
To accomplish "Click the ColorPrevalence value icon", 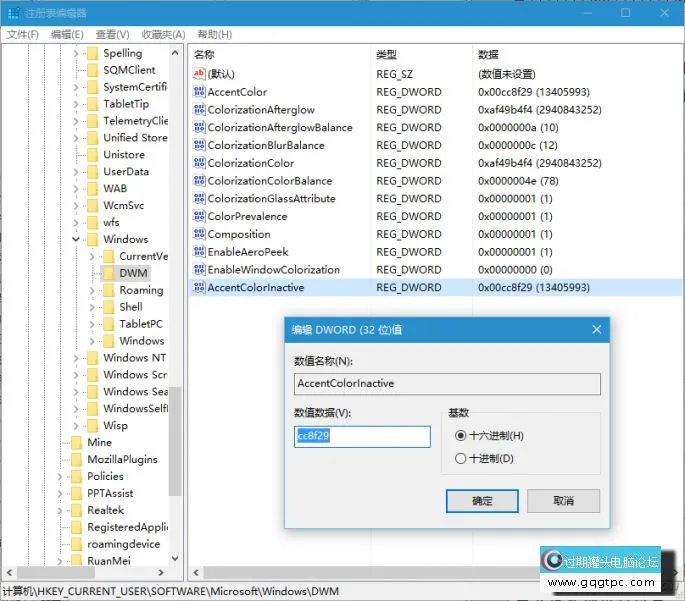I will coord(198,216).
